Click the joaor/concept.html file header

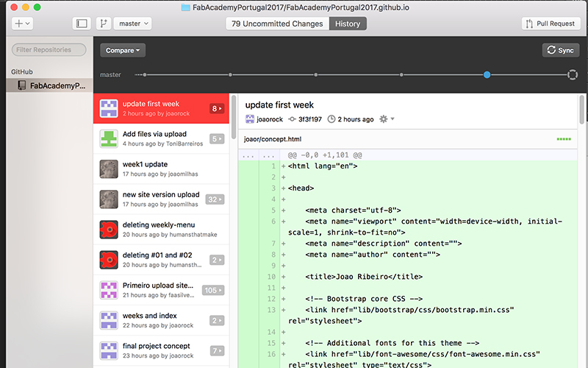(408, 139)
